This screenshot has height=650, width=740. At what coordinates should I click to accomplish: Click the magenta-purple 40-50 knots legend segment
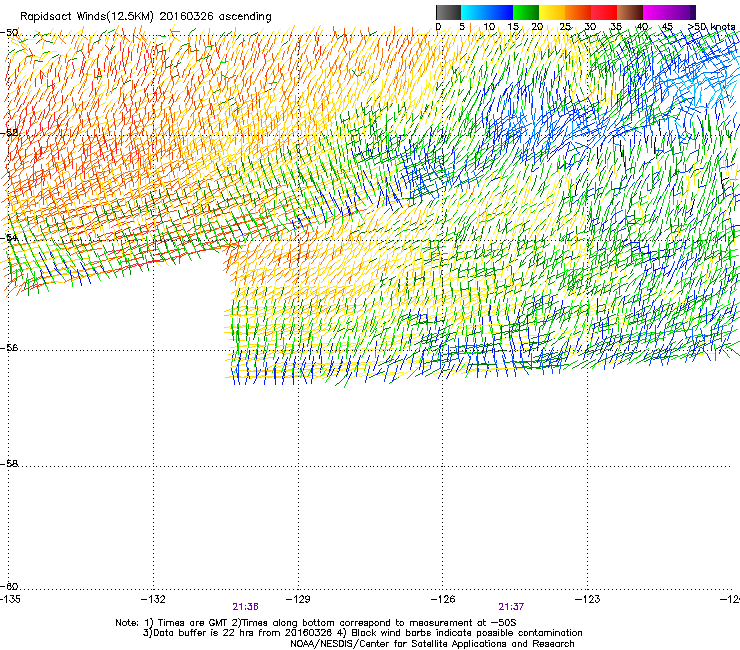pos(669,12)
